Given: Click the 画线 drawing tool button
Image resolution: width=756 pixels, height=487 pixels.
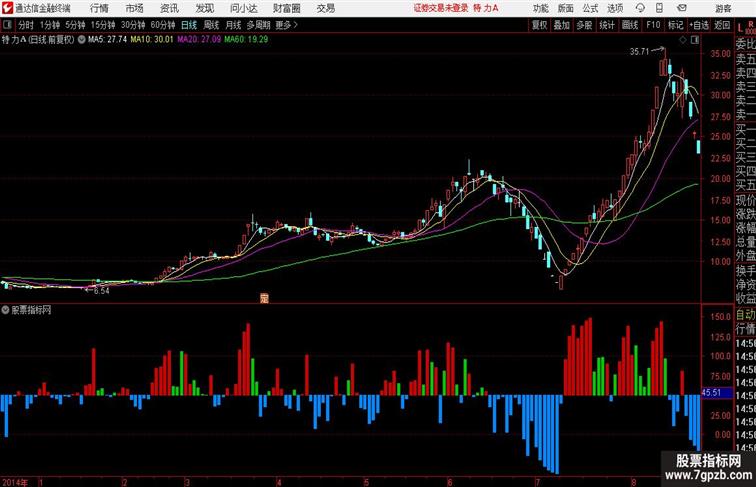Looking at the screenshot, I should tap(630, 25).
